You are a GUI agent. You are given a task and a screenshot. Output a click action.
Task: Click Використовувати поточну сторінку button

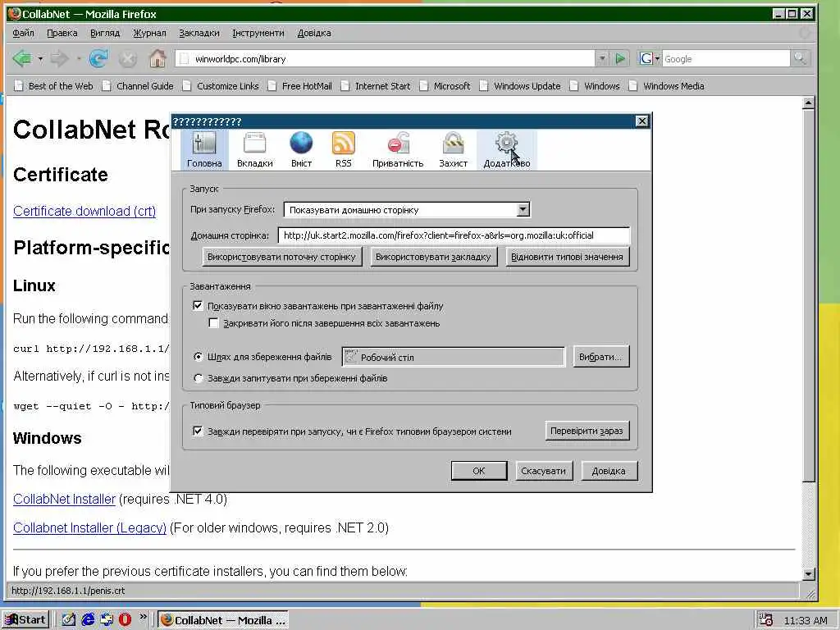(282, 257)
